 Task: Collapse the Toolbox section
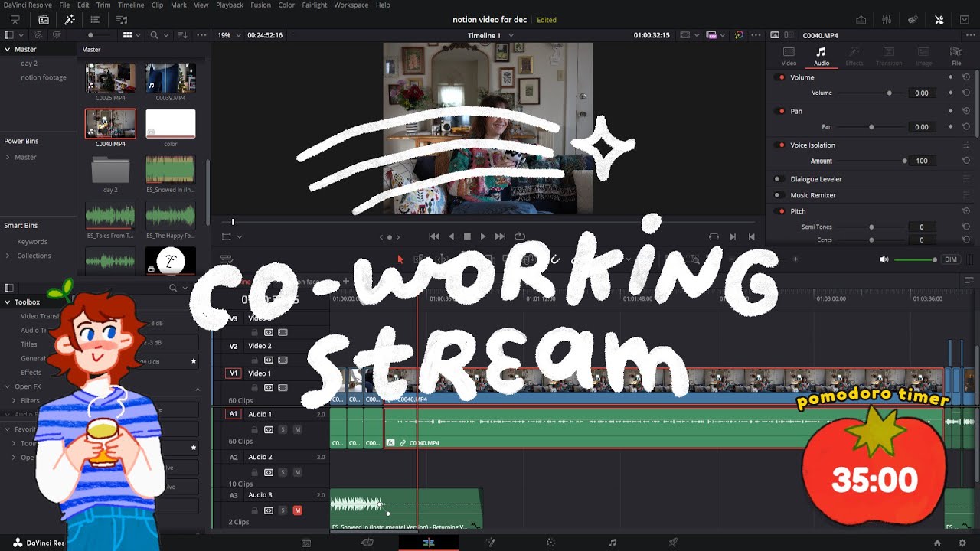[x=8, y=302]
